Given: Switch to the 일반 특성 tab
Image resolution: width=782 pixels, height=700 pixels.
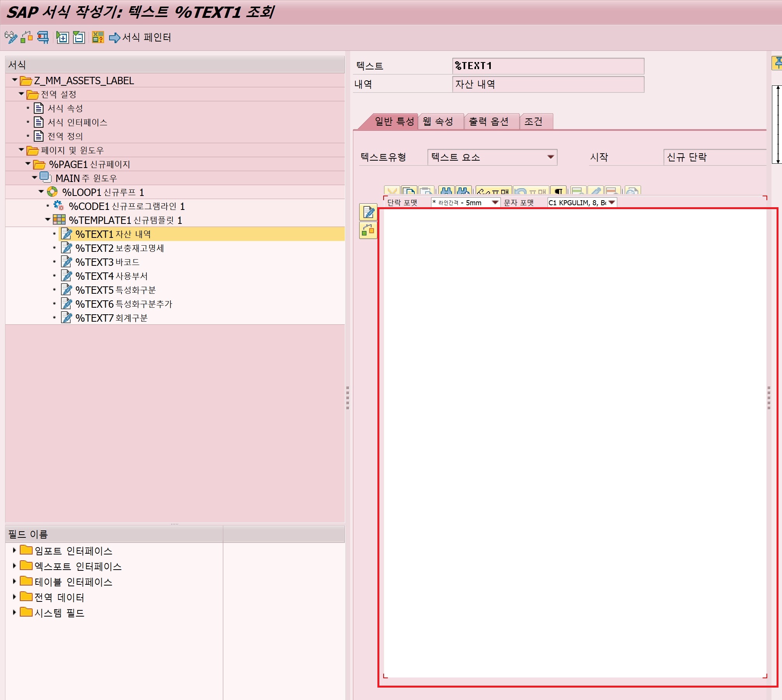Looking at the screenshot, I should coord(394,121).
